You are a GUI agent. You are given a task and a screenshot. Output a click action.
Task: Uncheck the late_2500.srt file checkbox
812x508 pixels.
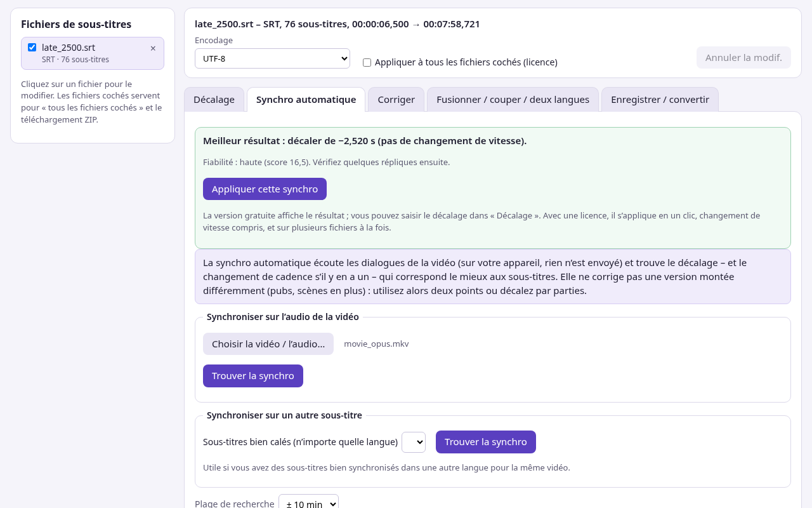(32, 47)
